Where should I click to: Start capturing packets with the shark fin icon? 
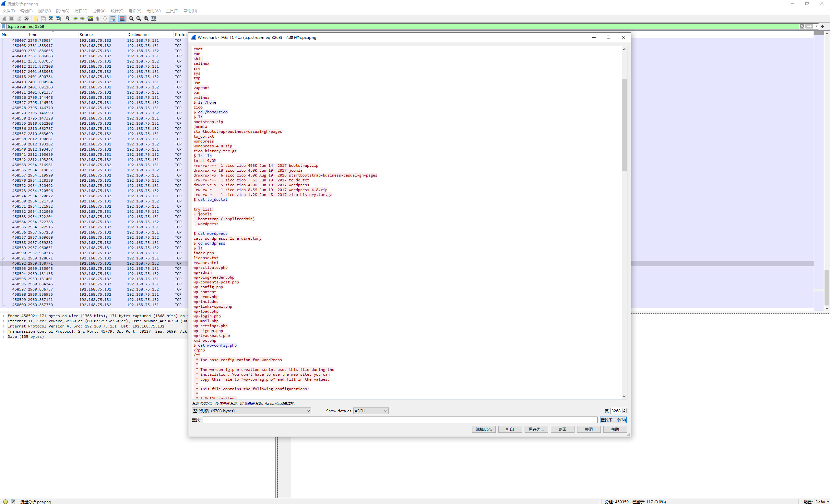tap(5, 18)
